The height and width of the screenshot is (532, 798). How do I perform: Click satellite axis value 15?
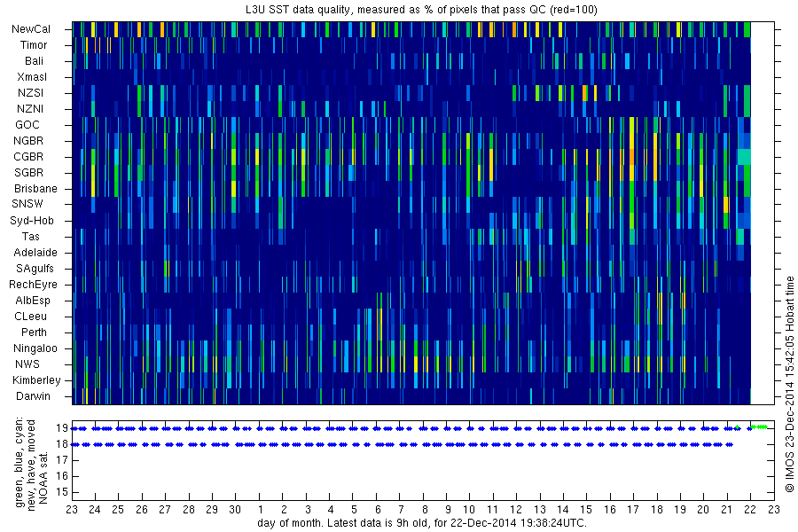tap(62, 492)
